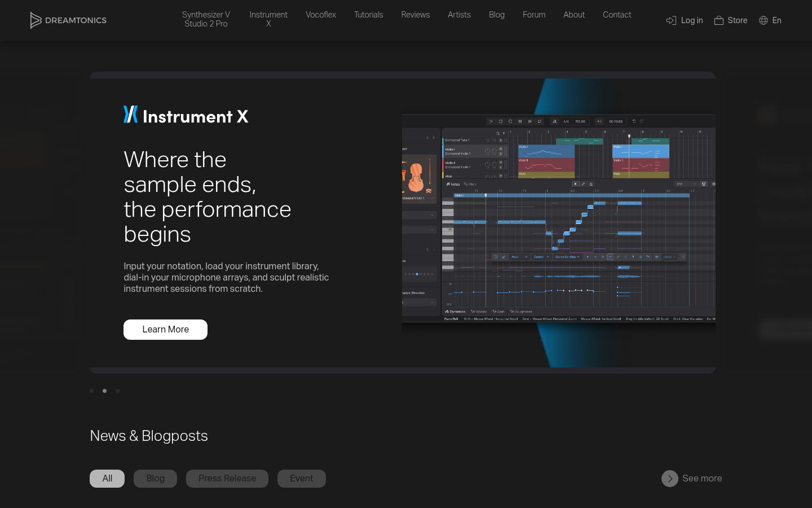Click the Log in link
Image resolution: width=812 pixels, height=508 pixels.
(685, 20)
